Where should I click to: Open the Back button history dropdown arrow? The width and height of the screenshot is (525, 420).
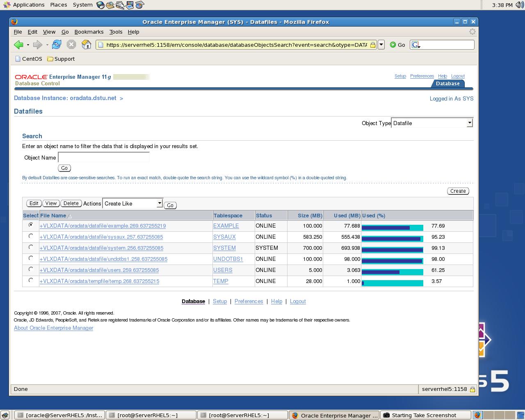(28, 45)
